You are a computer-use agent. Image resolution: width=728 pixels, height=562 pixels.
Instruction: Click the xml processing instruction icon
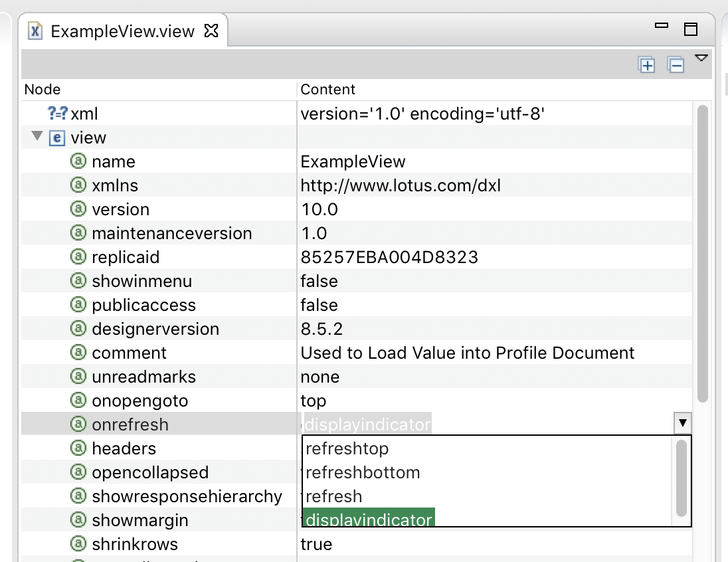[57, 114]
